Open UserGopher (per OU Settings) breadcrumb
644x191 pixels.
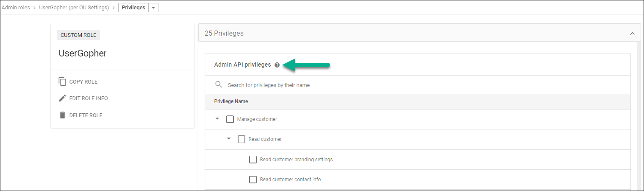[x=74, y=8]
